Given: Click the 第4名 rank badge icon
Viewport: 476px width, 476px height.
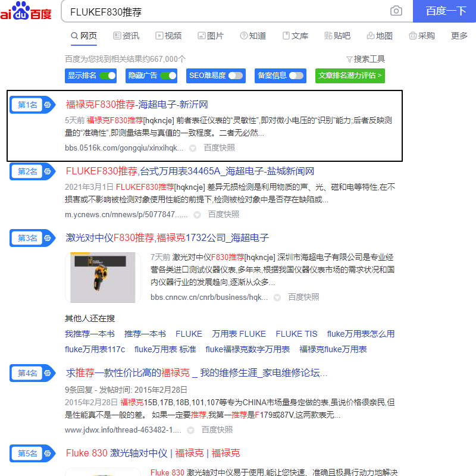Looking at the screenshot, I should 33,373.
